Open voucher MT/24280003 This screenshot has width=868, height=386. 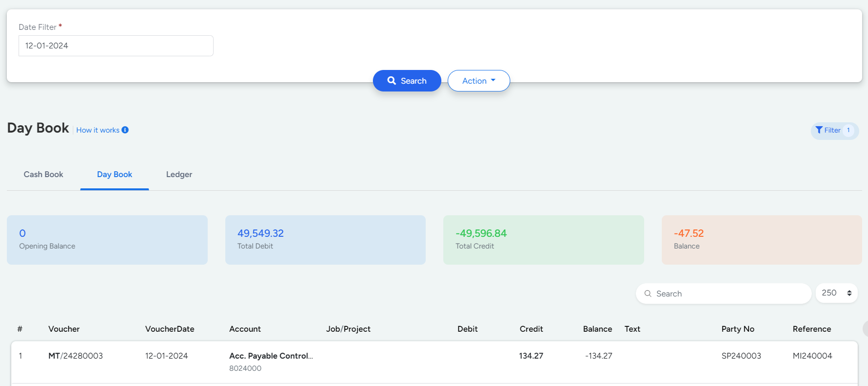[76, 356]
